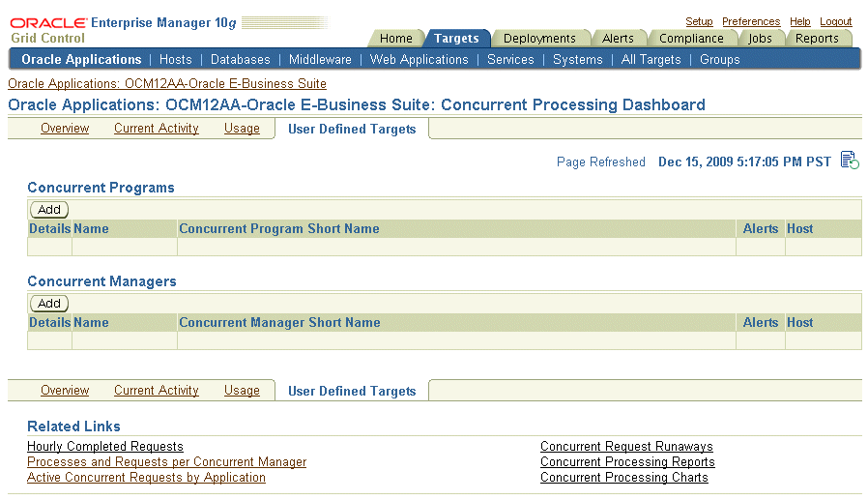Click the Help link
Viewport: 868px width, 500px height.
coord(800,21)
